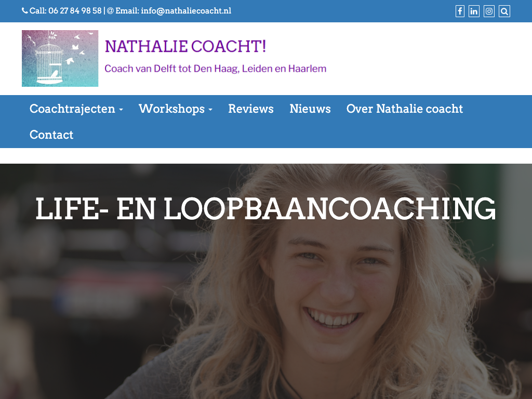Open the Nieuws menu item
This screenshot has width=532, height=399.
[310, 109]
